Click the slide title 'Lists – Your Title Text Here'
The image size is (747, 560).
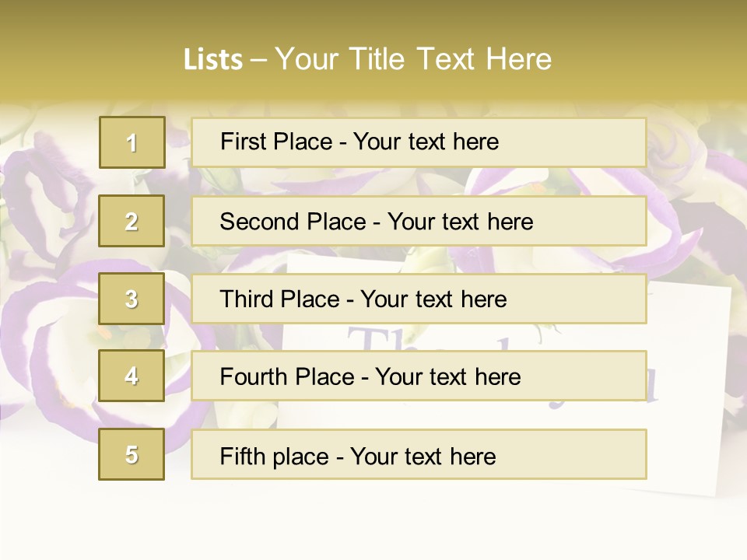click(368, 59)
